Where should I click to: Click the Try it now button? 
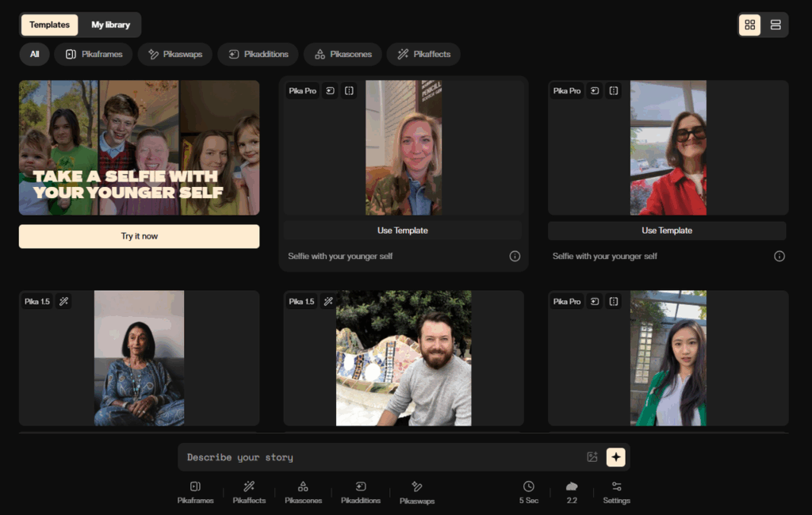click(x=139, y=236)
